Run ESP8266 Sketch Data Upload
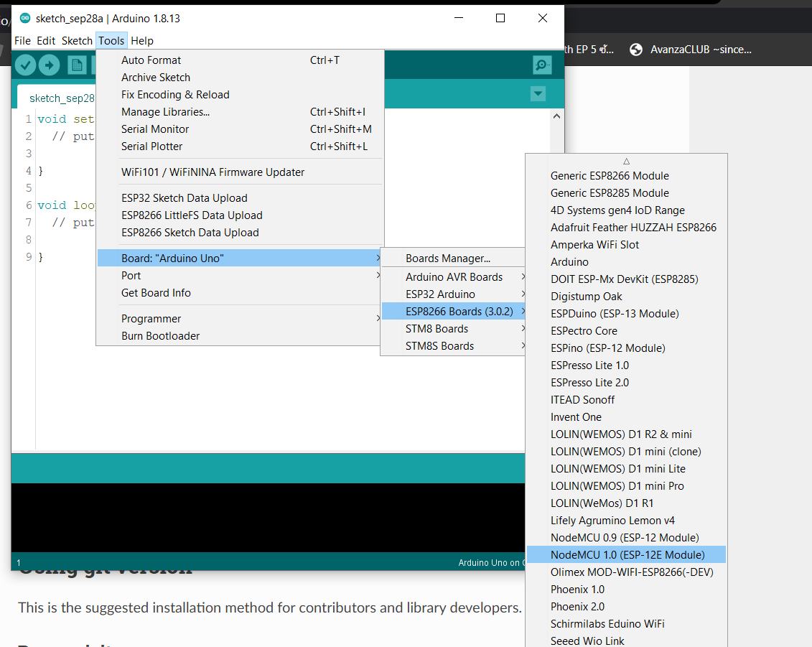 click(x=241, y=233)
